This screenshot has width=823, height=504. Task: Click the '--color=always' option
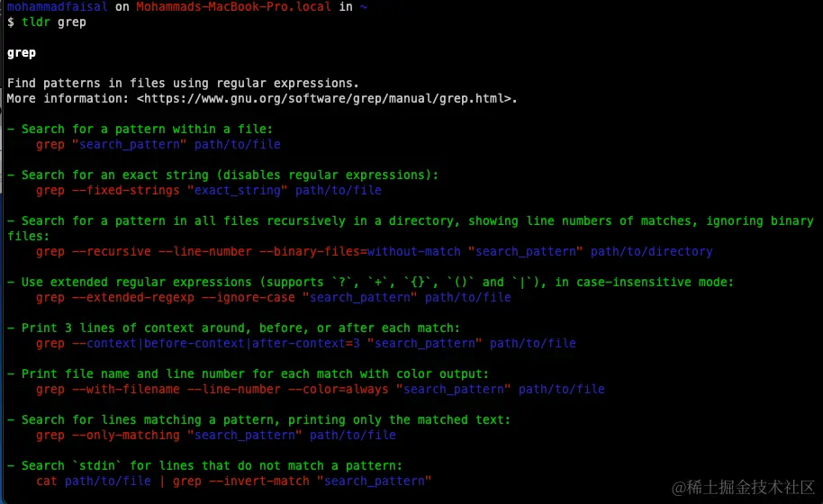(338, 389)
